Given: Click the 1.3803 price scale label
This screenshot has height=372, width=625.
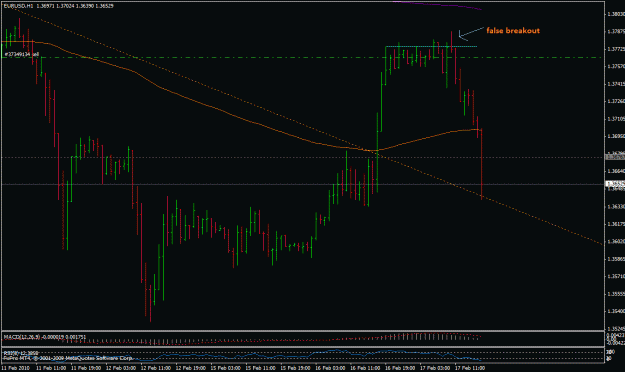Looking at the screenshot, I should (x=616, y=14).
